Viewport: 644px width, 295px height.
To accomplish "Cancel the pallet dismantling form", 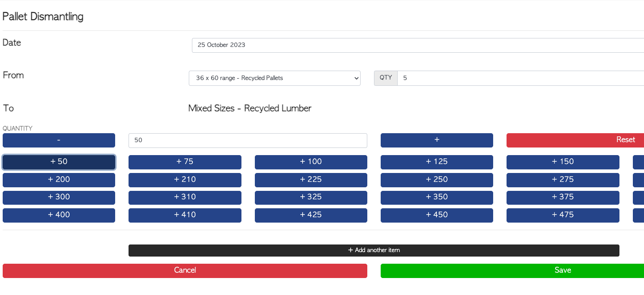I will click(185, 271).
